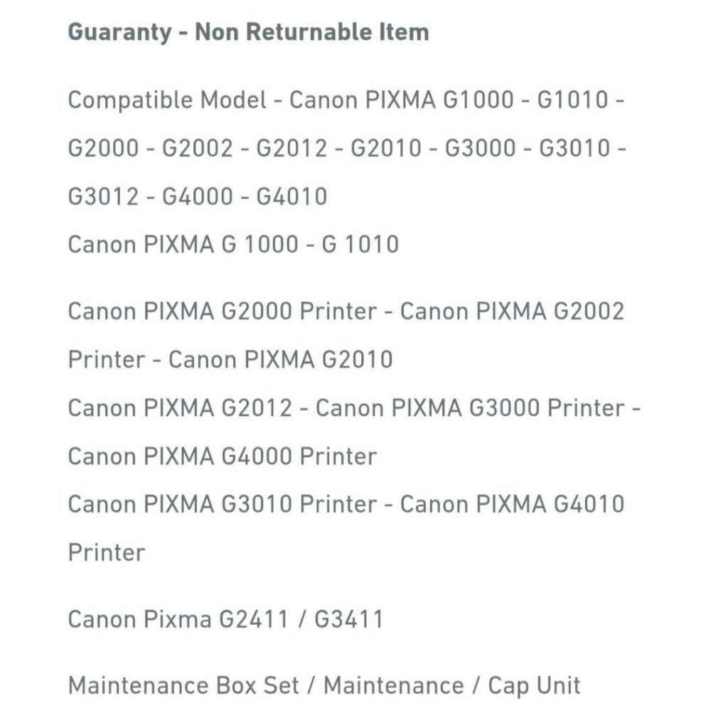The height and width of the screenshot is (728, 728).
Task: Click the word 'Guaranty' in the heading
Action: pyautogui.click(x=119, y=32)
